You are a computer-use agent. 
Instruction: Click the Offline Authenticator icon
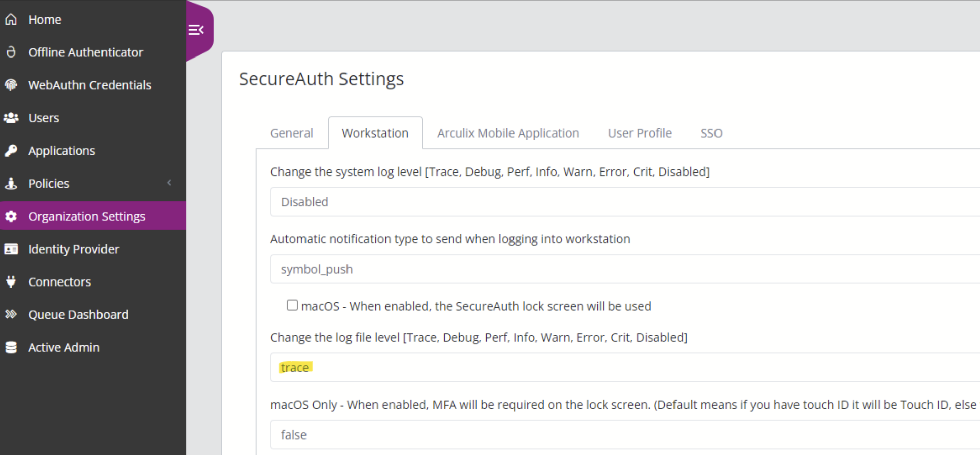[x=11, y=52]
